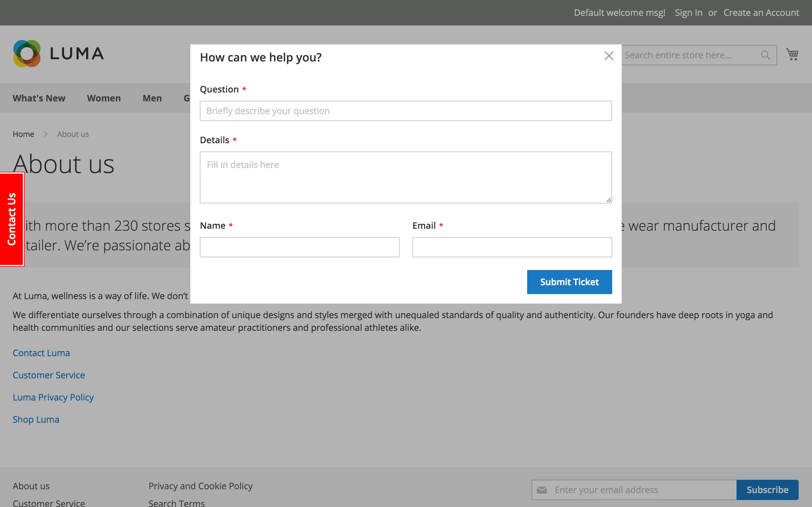Close the How can we help you popup
This screenshot has width=812, height=507.
pyautogui.click(x=608, y=56)
